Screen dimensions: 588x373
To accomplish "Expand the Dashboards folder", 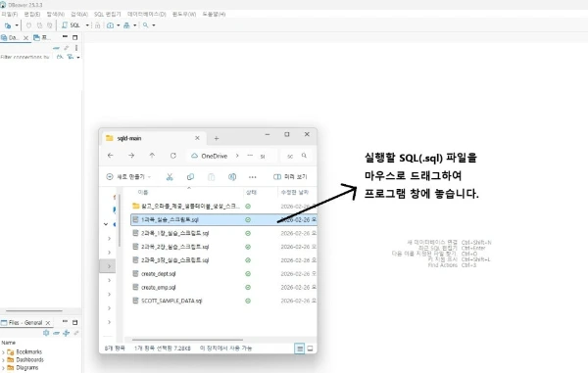I will [x=3, y=360].
